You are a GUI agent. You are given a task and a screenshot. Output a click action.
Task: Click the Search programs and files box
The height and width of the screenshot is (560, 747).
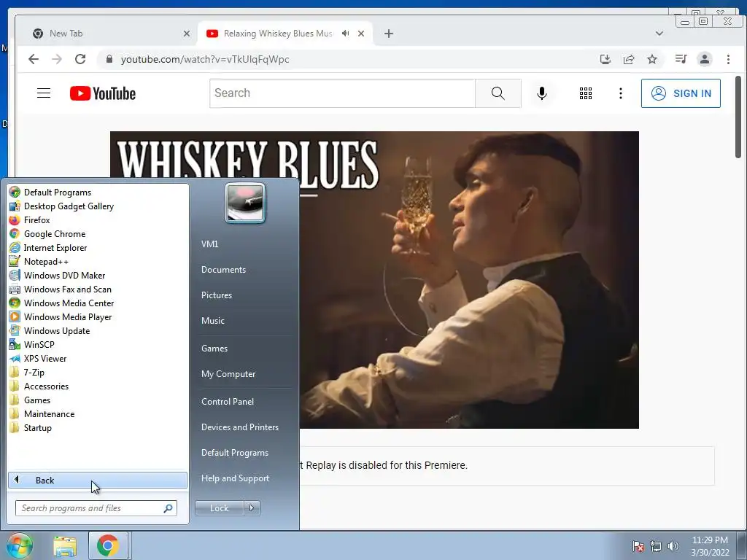point(96,508)
